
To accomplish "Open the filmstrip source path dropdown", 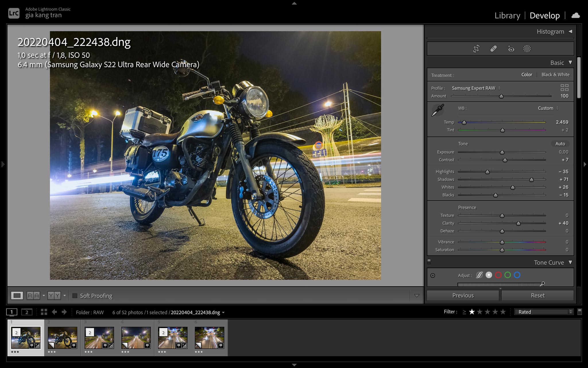I will pyautogui.click(x=223, y=313).
